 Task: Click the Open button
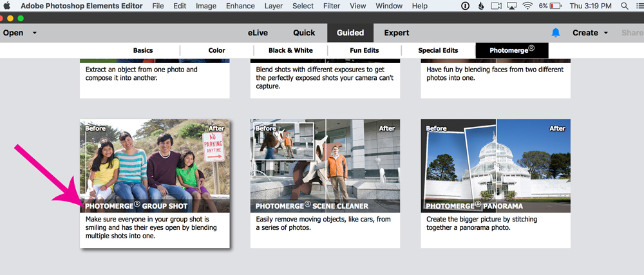coord(13,33)
